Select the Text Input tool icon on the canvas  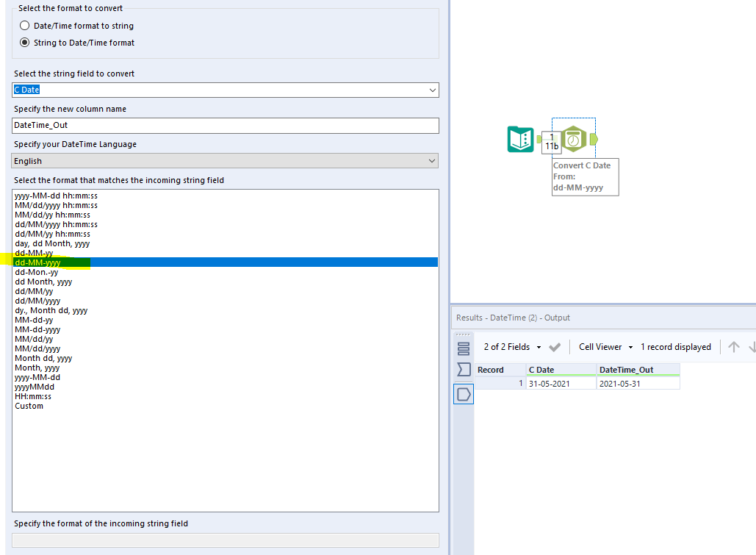(521, 137)
